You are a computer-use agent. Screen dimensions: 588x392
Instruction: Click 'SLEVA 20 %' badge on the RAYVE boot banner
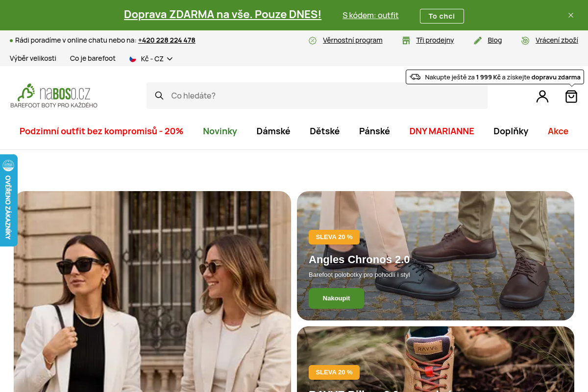coord(334,372)
